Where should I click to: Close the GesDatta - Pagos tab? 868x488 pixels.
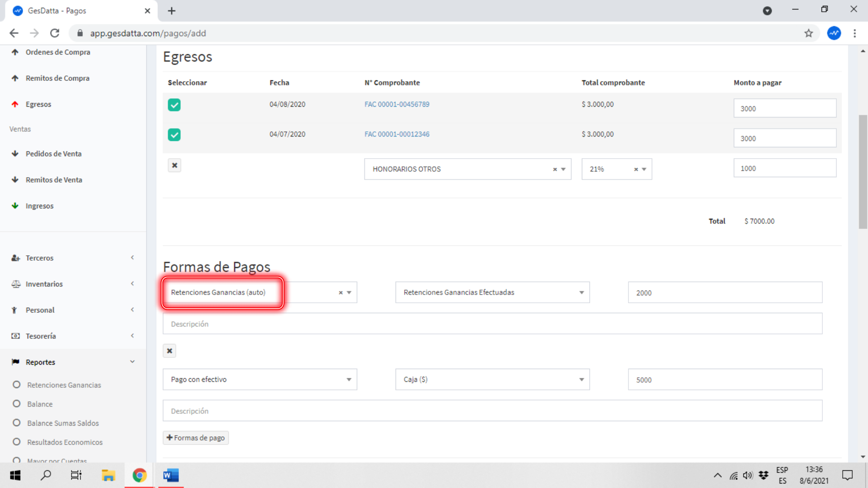pos(147,11)
